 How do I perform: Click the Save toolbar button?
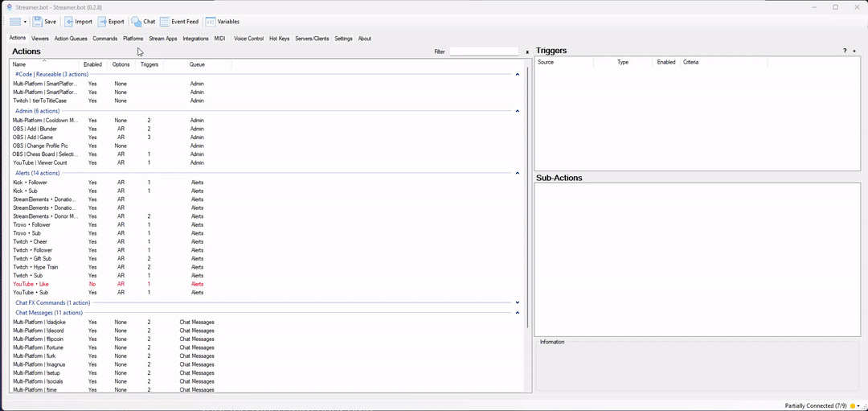click(x=44, y=22)
